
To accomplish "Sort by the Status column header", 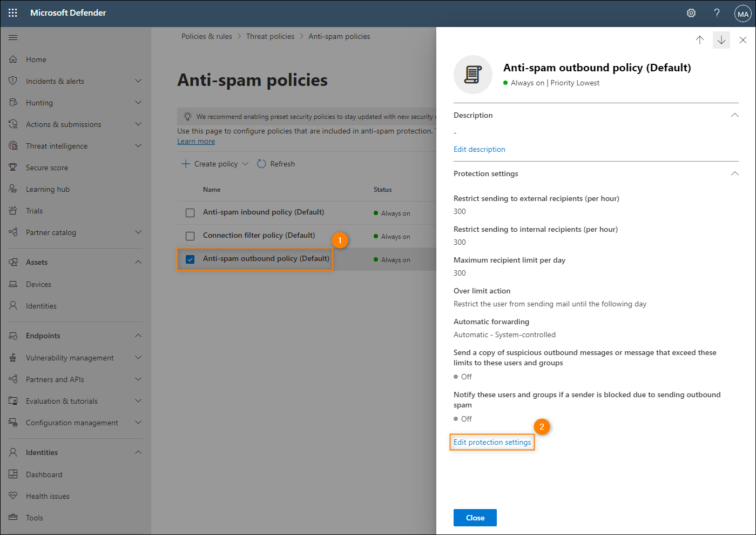I will click(x=383, y=190).
